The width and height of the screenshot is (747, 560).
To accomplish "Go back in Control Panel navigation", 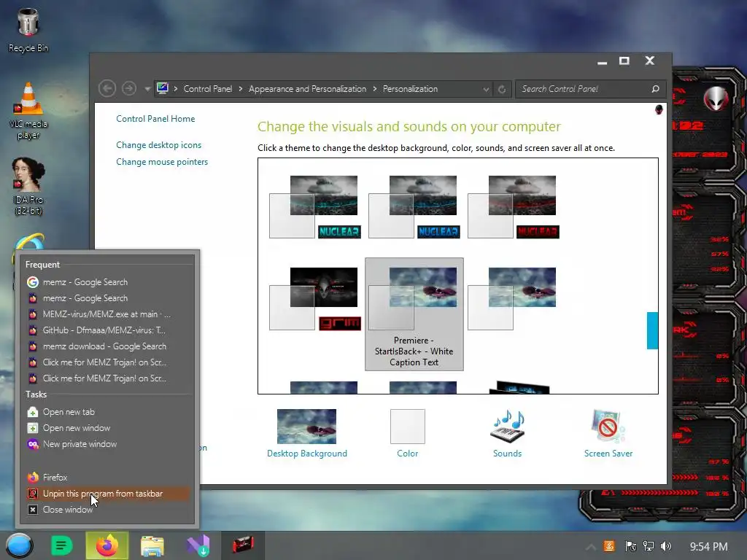I will point(107,88).
